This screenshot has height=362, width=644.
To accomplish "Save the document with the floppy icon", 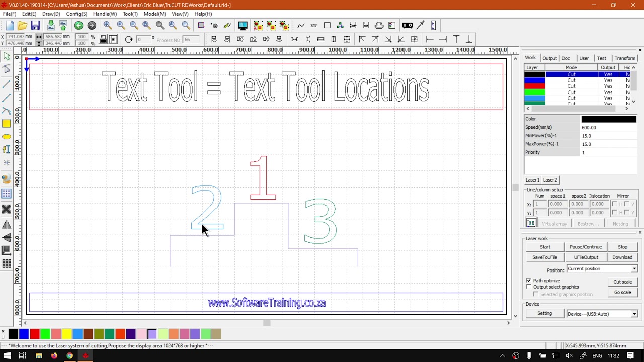I will pyautogui.click(x=35, y=26).
